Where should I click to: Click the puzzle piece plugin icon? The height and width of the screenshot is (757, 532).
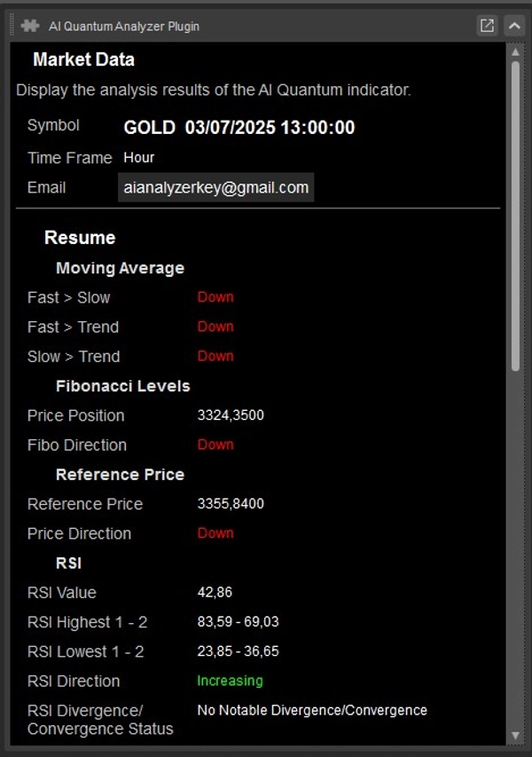pyautogui.click(x=30, y=26)
